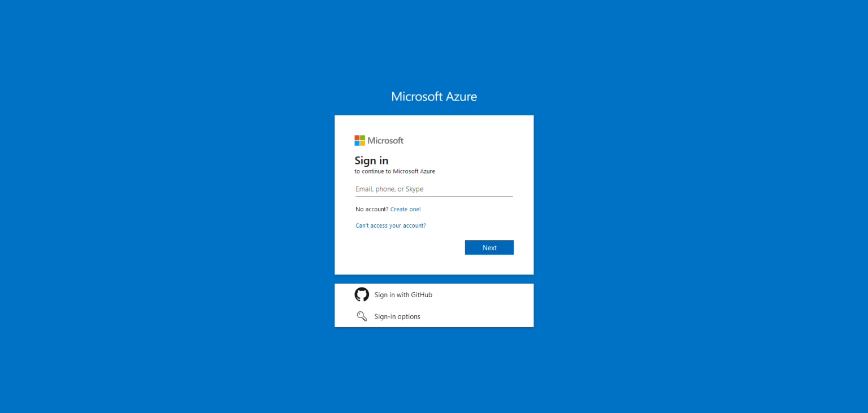Choose Sign in with GitHub
868x413 pixels.
(403, 294)
